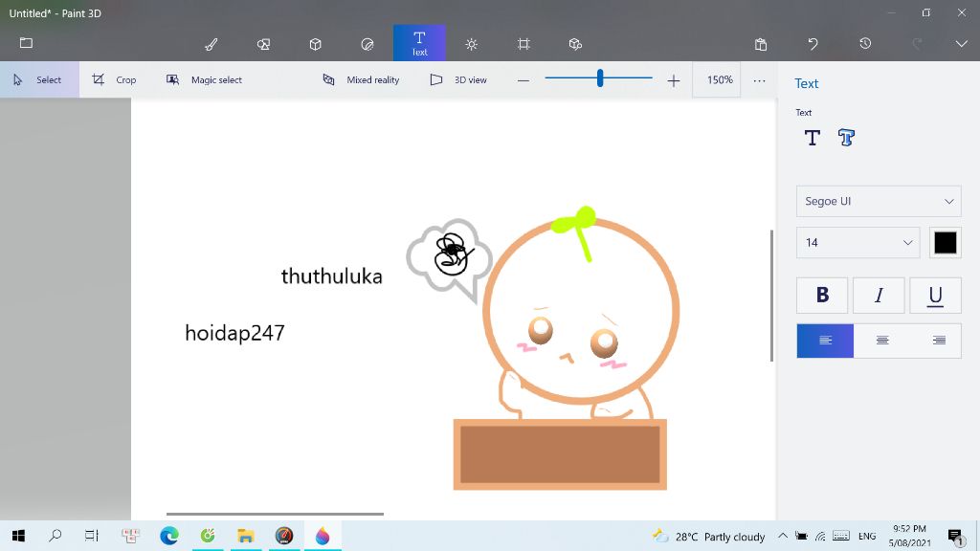Click the scribble speech bubble drawing
This screenshot has width=980, height=551.
(450, 259)
